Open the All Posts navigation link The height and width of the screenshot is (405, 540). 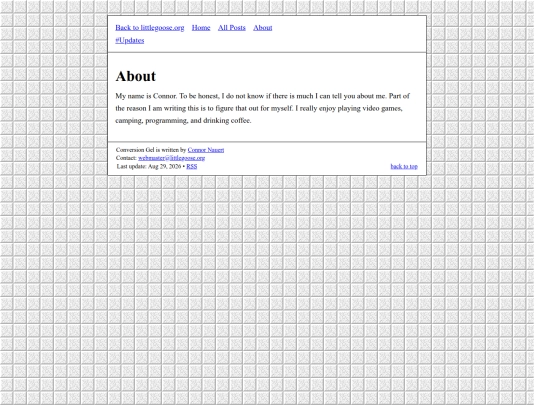(x=232, y=28)
